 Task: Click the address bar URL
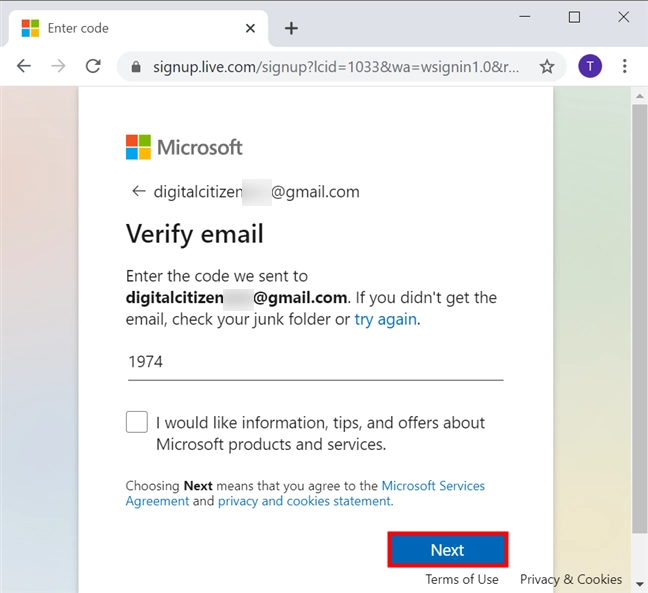(336, 67)
